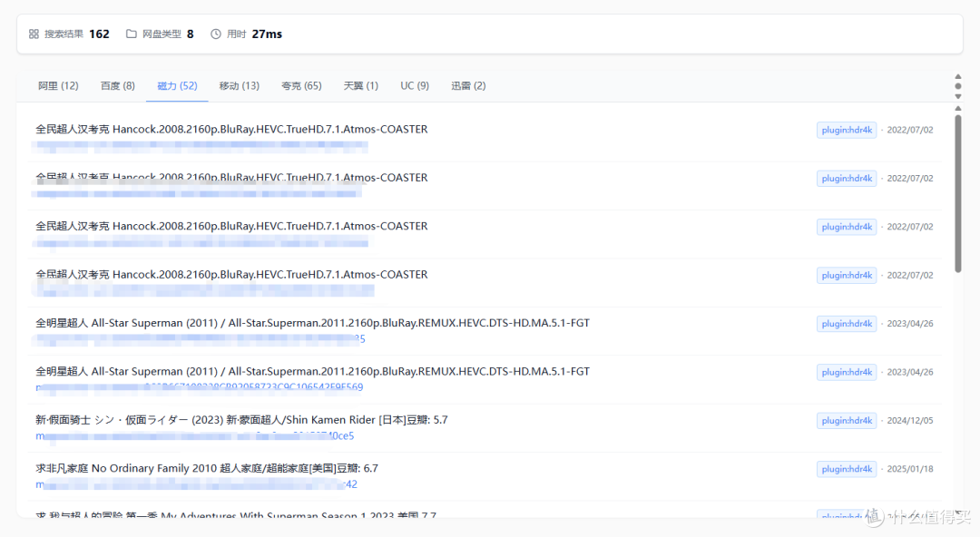Click third Hancock.2008.2160p COASTER result title
980x537 pixels.
coord(231,226)
